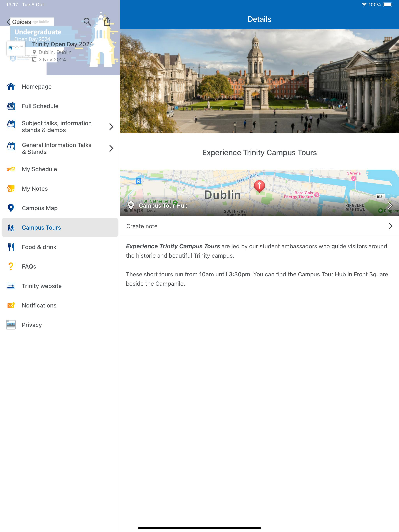Screen dimensions: 399x532
Task: Open the FAQs question mark item
Action: click(11, 266)
